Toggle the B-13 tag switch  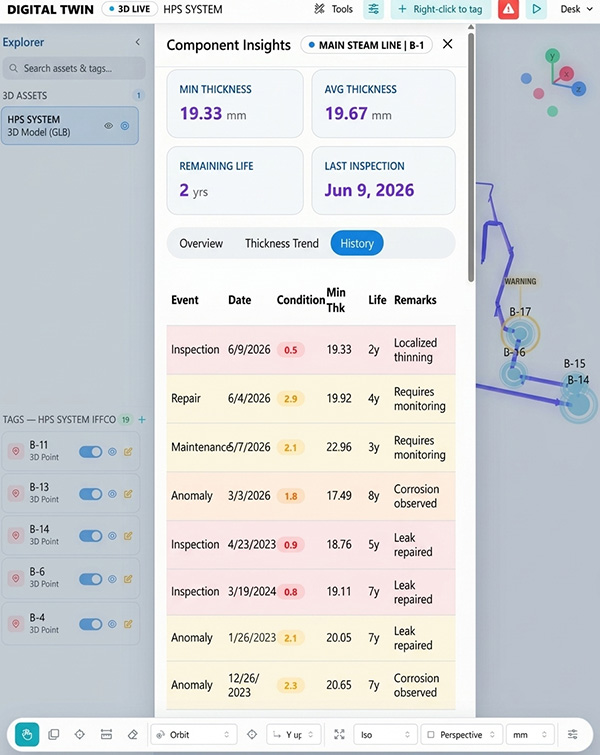pyautogui.click(x=91, y=494)
